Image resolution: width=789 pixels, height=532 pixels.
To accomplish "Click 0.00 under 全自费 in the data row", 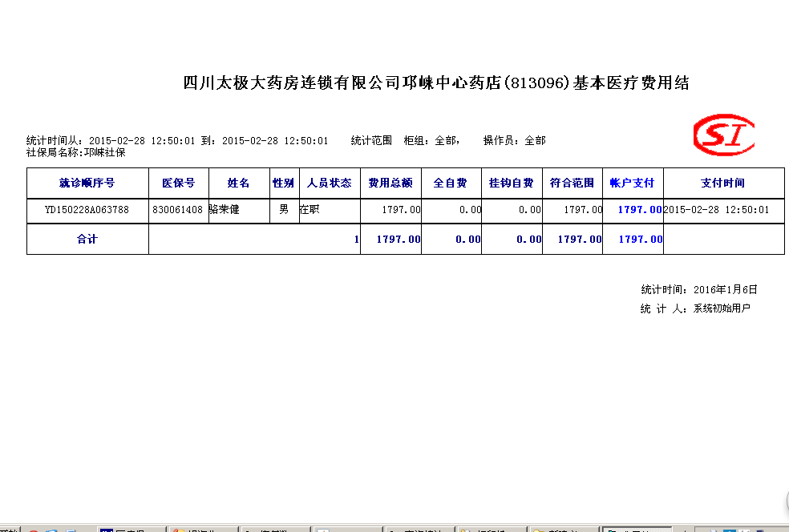I will [470, 210].
